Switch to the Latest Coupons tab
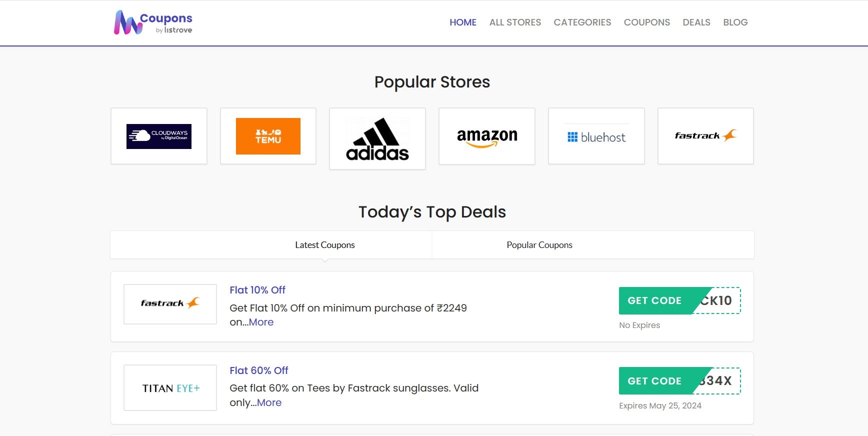 pos(325,245)
